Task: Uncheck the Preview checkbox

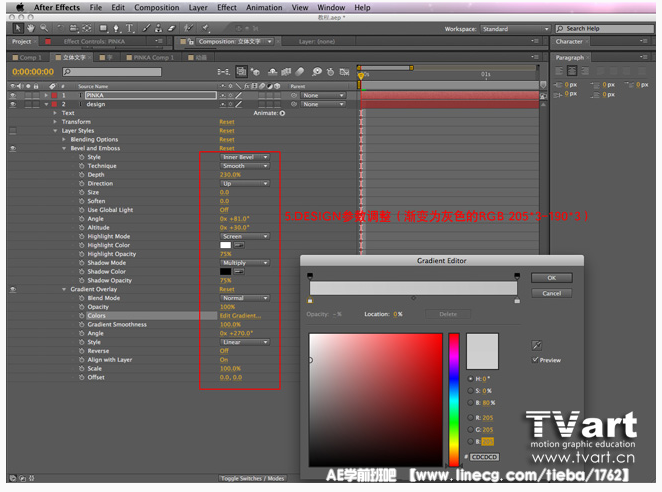Action: pos(535,360)
